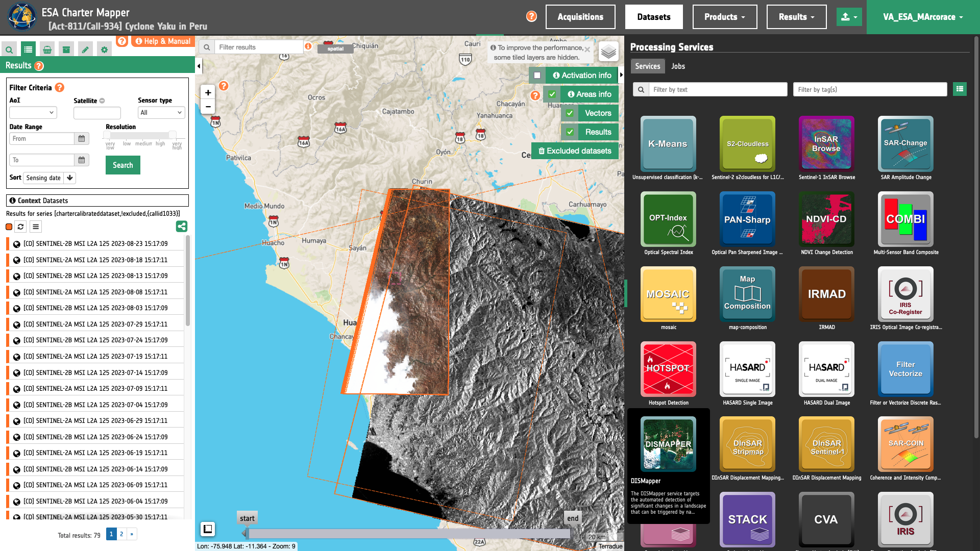Click the green share results icon
Screen dimensions: 980x551
(x=181, y=226)
